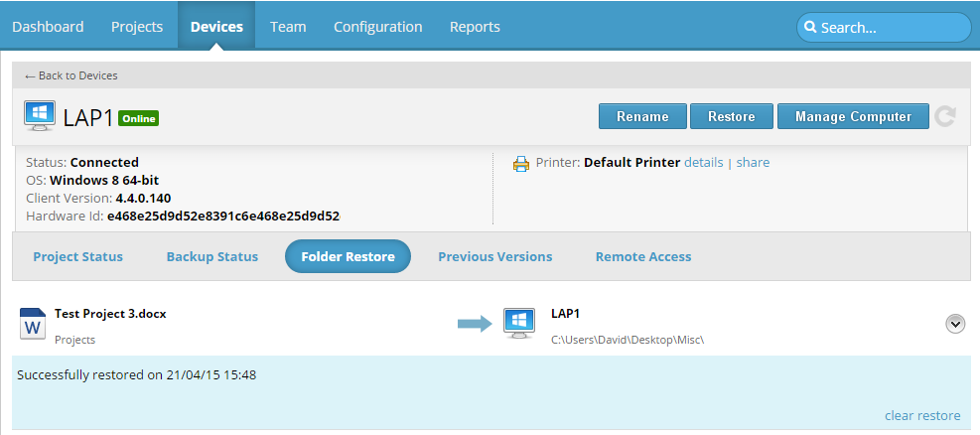Click the printer icon next to Default Printer
Image resolution: width=980 pixels, height=435 pixels.
(520, 164)
